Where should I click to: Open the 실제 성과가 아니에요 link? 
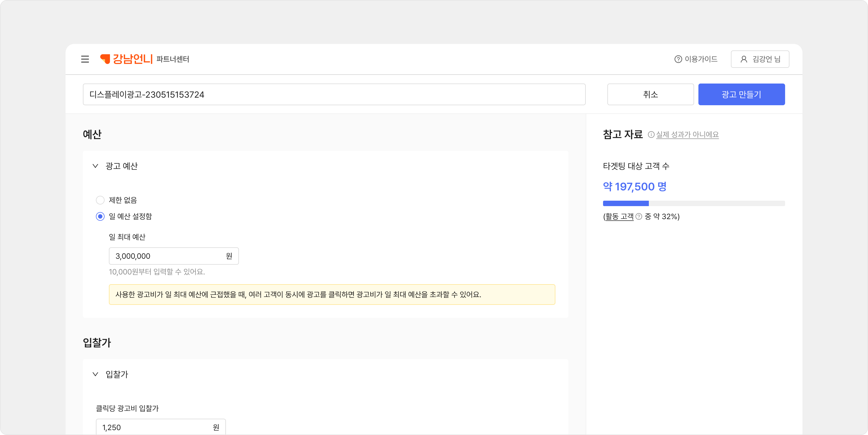click(x=687, y=135)
